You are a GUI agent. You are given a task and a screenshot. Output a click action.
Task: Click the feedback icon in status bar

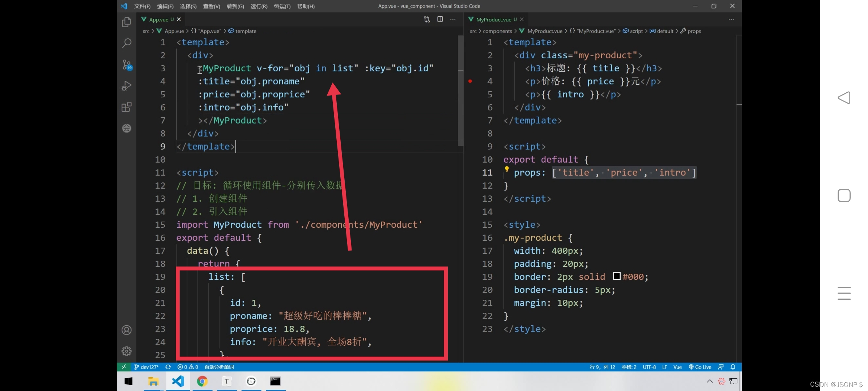pyautogui.click(x=721, y=367)
